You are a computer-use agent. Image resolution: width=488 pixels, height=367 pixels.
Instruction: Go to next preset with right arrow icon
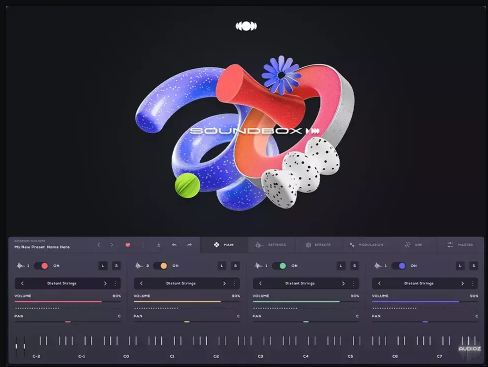click(x=189, y=245)
